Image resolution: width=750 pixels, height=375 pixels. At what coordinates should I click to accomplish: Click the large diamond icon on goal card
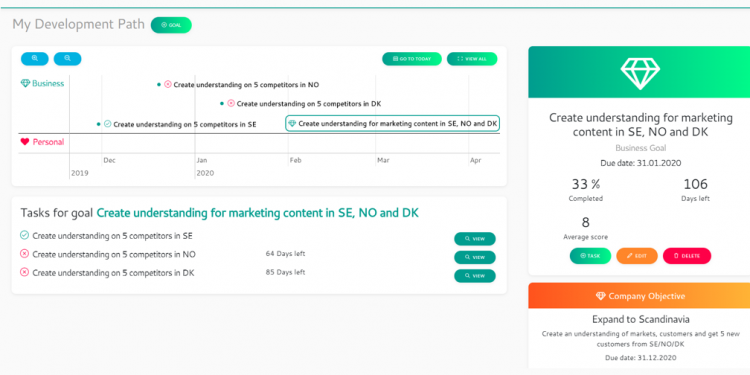click(x=640, y=72)
